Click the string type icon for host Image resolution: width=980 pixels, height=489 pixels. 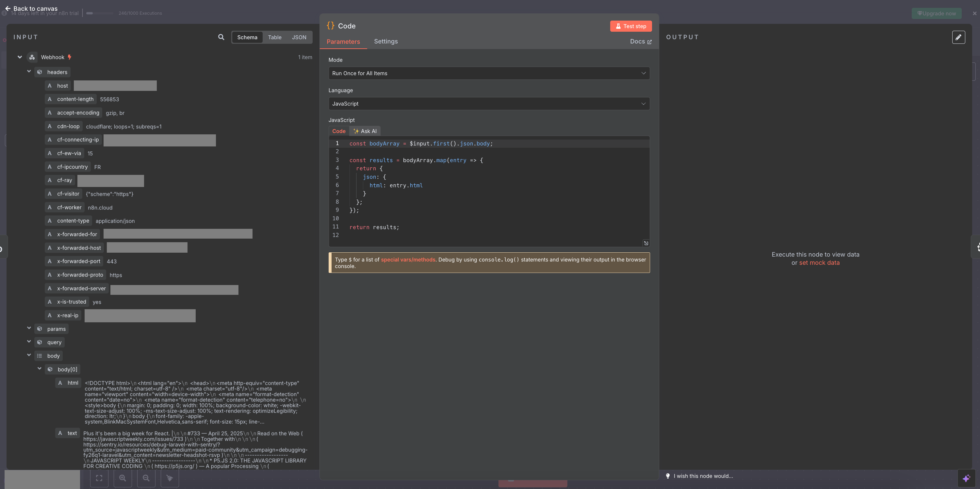pyautogui.click(x=49, y=86)
